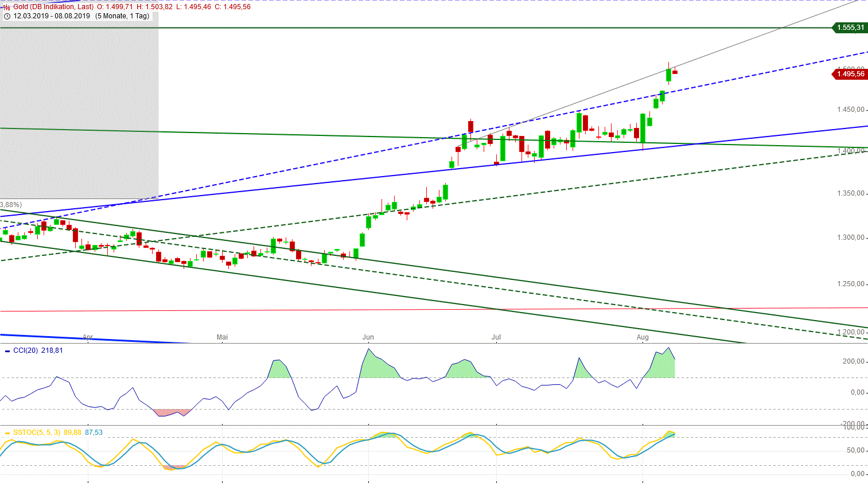Click the period text '(5 Monate, 1 Tag)'
868x483 pixels.
(x=122, y=16)
